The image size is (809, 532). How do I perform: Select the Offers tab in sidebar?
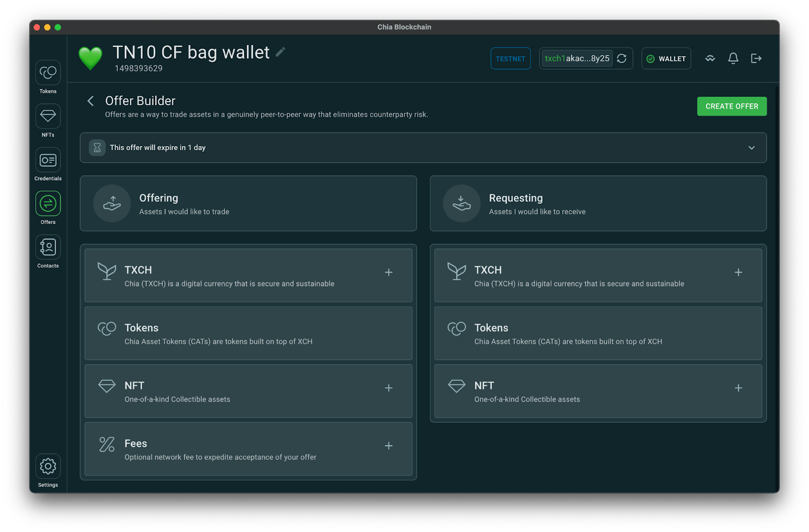point(48,204)
